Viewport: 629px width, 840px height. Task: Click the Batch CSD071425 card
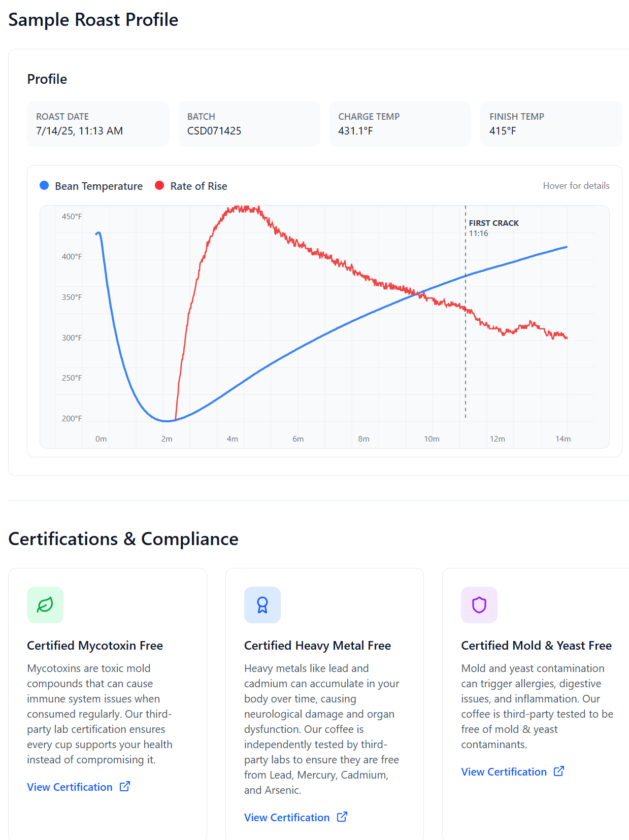(x=249, y=124)
